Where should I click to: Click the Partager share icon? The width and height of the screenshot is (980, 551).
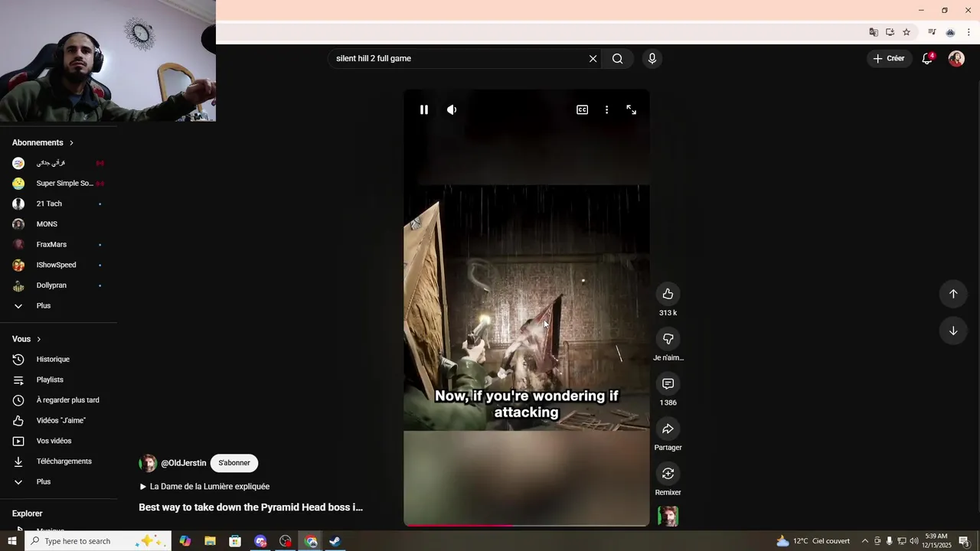click(668, 429)
